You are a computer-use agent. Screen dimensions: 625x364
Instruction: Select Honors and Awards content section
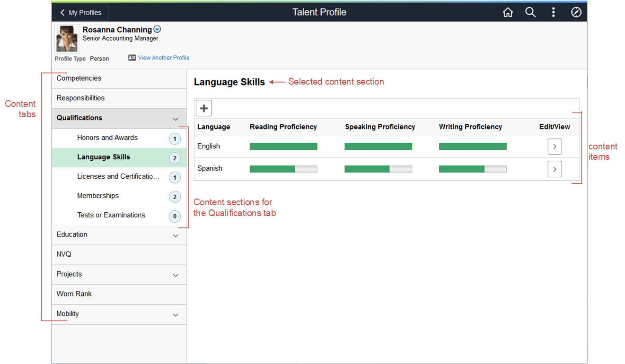(107, 138)
